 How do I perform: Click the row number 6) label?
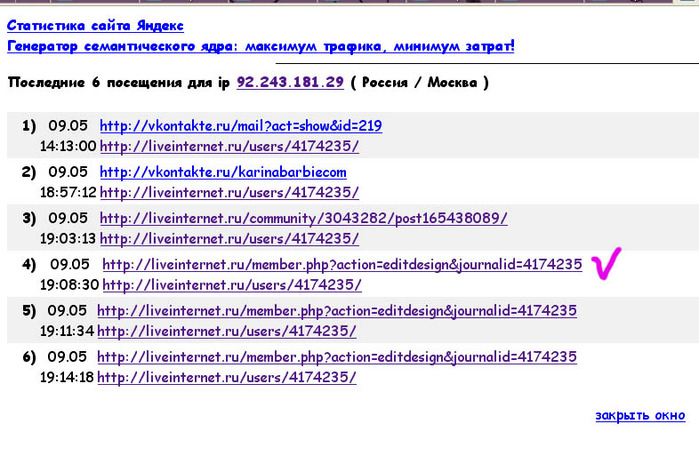(x=29, y=357)
